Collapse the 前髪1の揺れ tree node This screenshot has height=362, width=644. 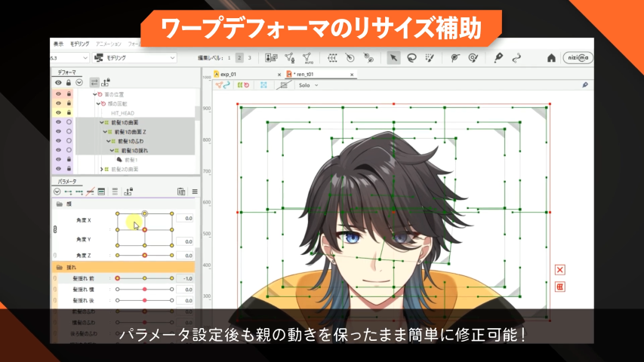tap(112, 151)
